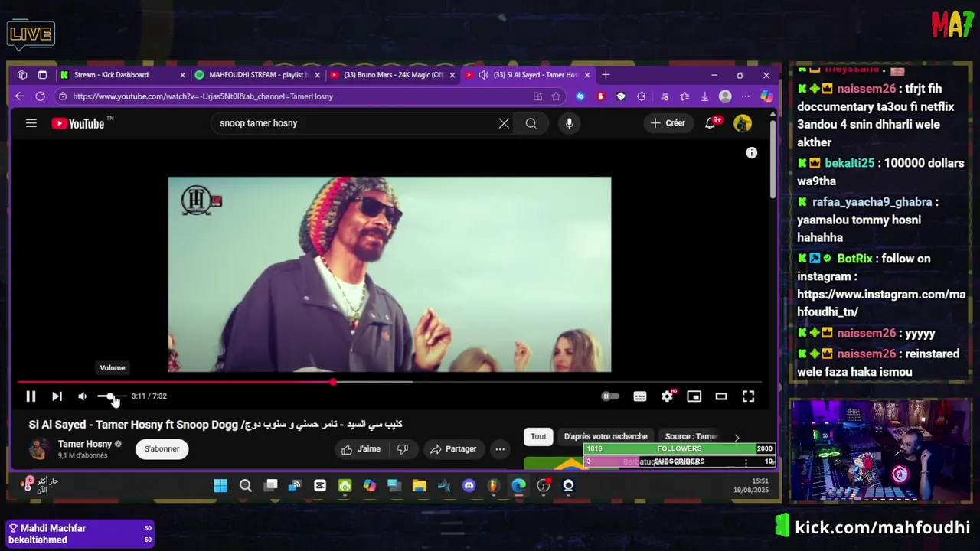Close the Si Al Sayed tab
980x551 pixels.
tap(587, 75)
